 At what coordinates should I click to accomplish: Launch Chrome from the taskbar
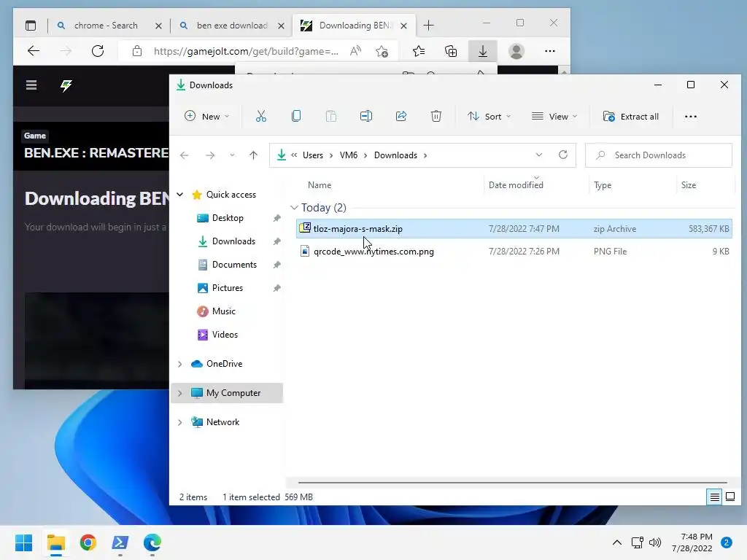88,542
